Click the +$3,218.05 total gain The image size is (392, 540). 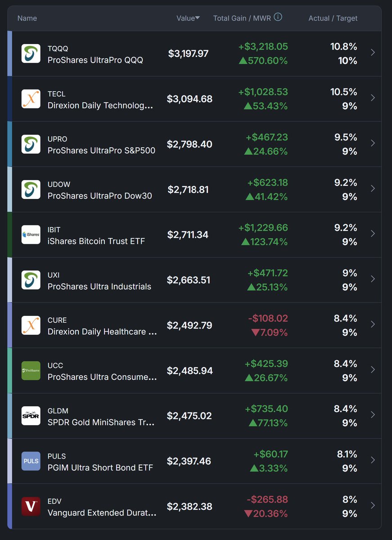click(x=263, y=47)
